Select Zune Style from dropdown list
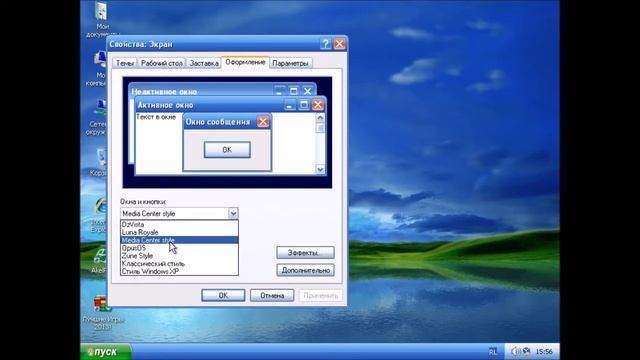Image resolution: width=640 pixels, height=360 pixels. pyautogui.click(x=179, y=256)
